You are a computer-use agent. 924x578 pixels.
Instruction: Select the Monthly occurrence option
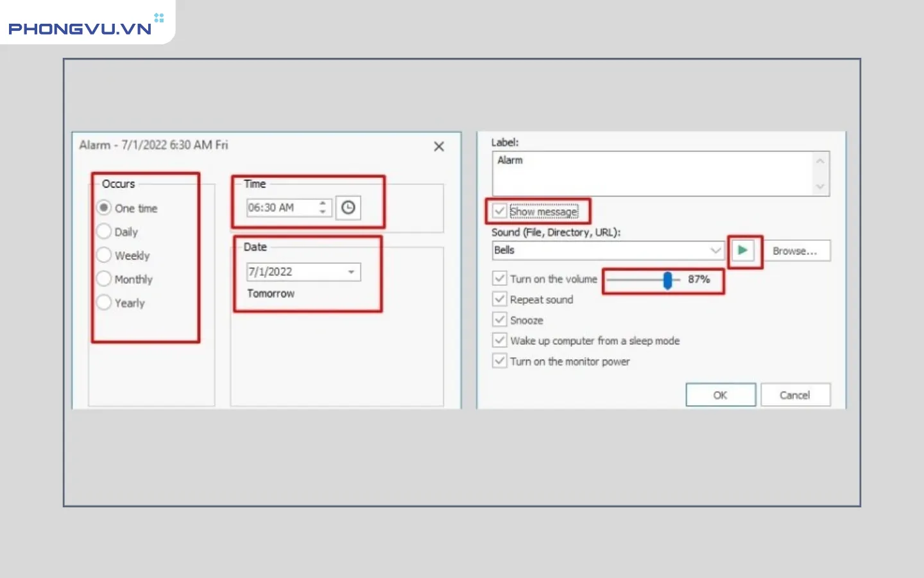coord(104,279)
